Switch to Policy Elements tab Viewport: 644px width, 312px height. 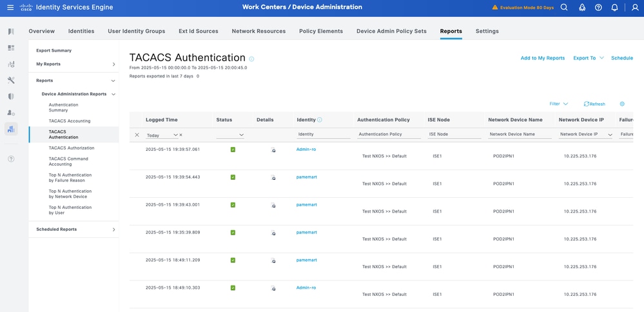321,31
